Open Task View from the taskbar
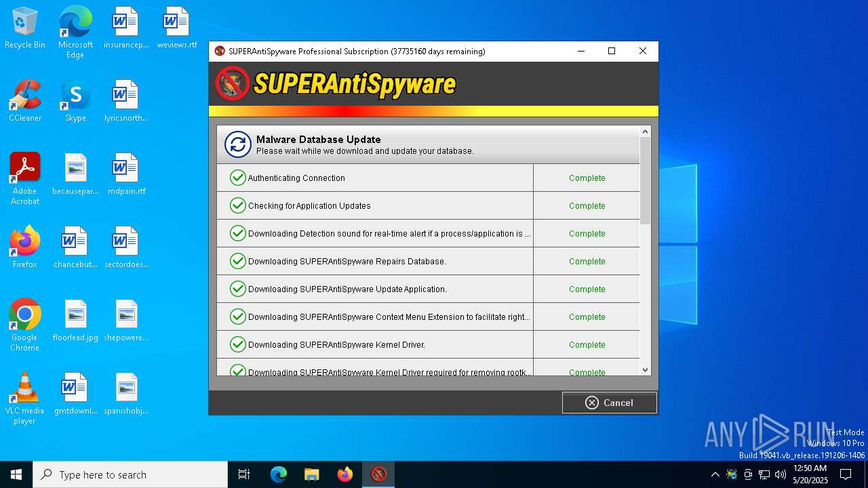This screenshot has width=868, height=488. (x=244, y=474)
